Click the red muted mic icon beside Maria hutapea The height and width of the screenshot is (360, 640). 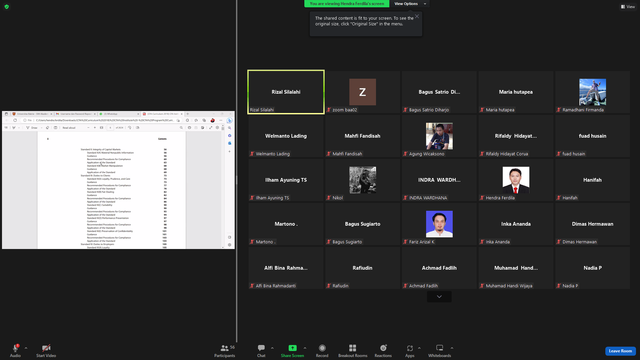(x=482, y=110)
